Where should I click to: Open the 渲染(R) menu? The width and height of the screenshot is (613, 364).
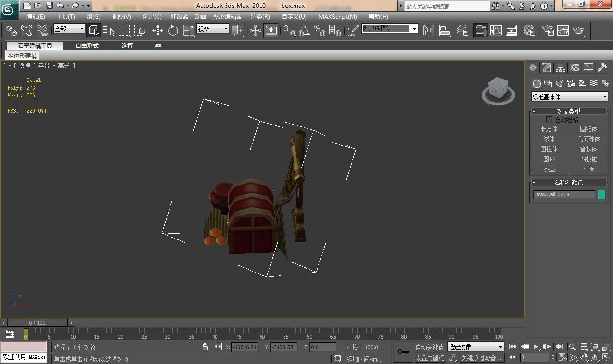[x=261, y=17]
